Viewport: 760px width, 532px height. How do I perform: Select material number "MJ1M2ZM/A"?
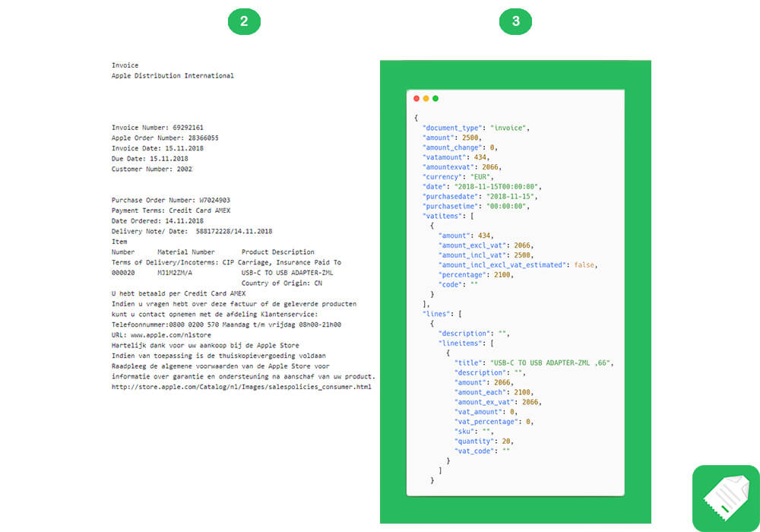(175, 273)
